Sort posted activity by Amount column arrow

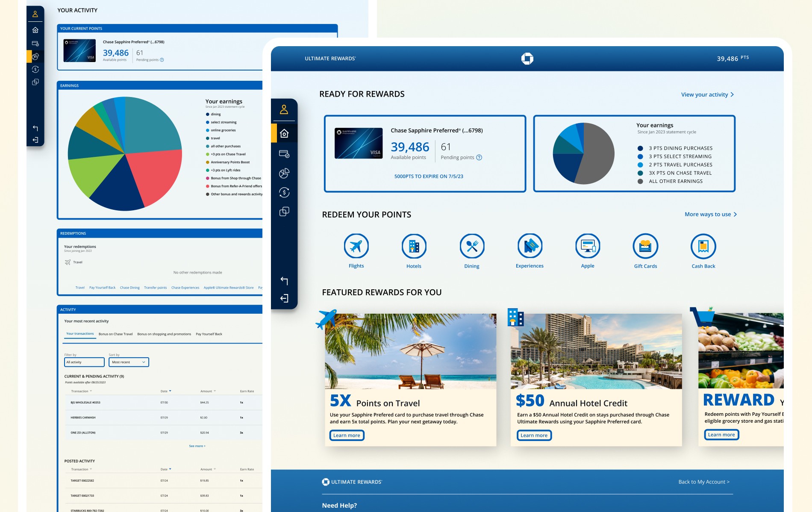[215, 469]
